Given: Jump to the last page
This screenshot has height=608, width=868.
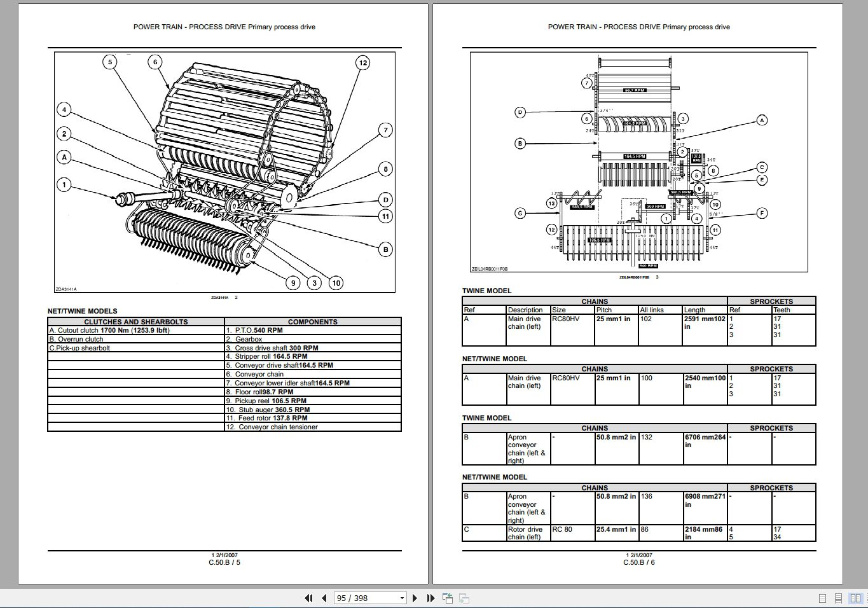Looking at the screenshot, I should [431, 598].
